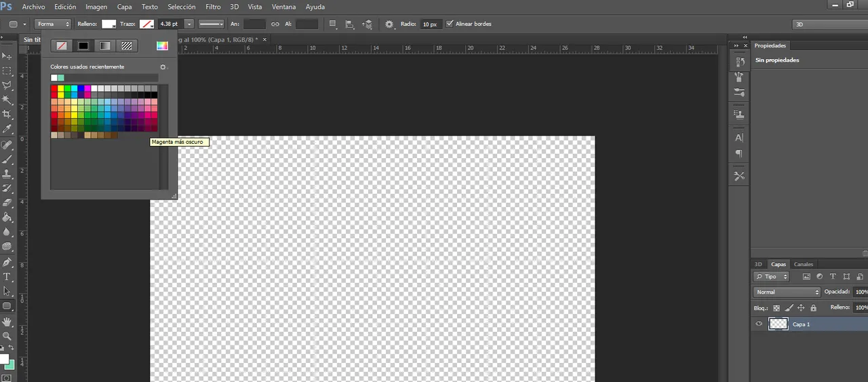Open the Filtro menu
The image size is (868, 382).
[x=213, y=7]
